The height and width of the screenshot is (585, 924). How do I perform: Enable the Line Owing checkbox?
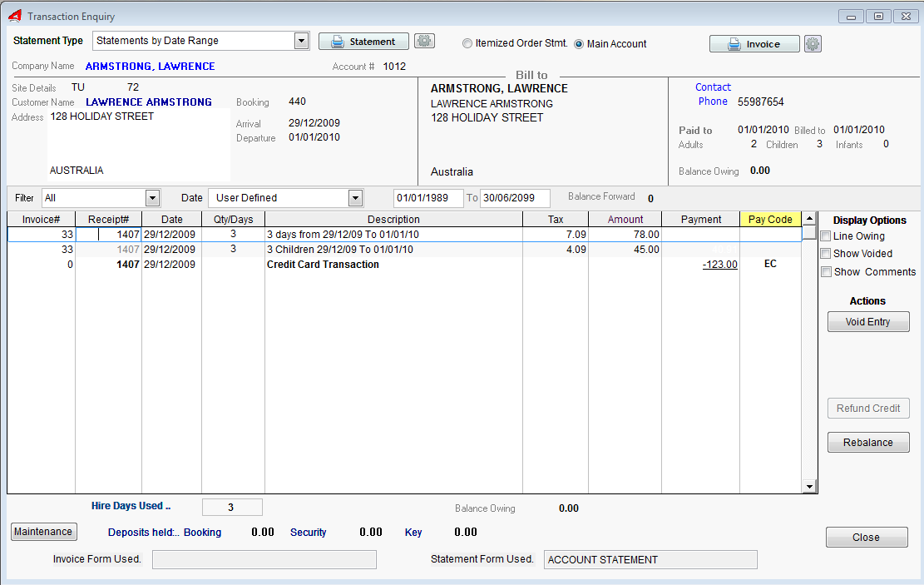pyautogui.click(x=826, y=236)
